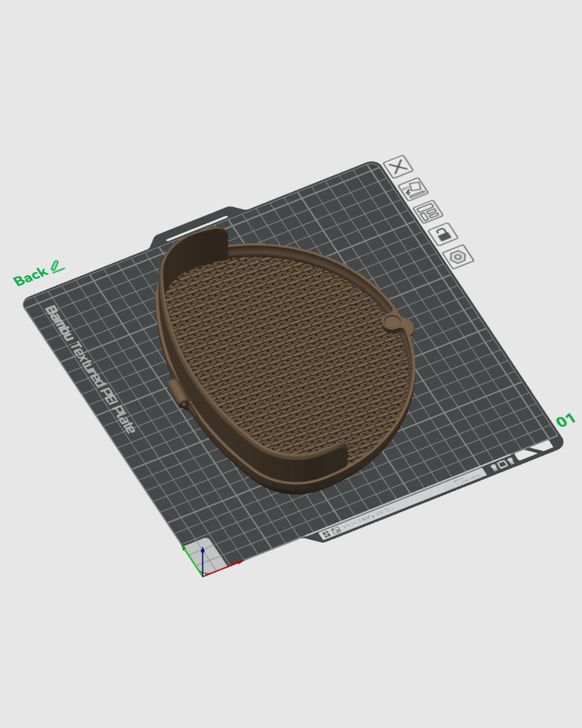This screenshot has height=728, width=582.
Task: Click the X icon to remove the plate
Action: point(398,167)
